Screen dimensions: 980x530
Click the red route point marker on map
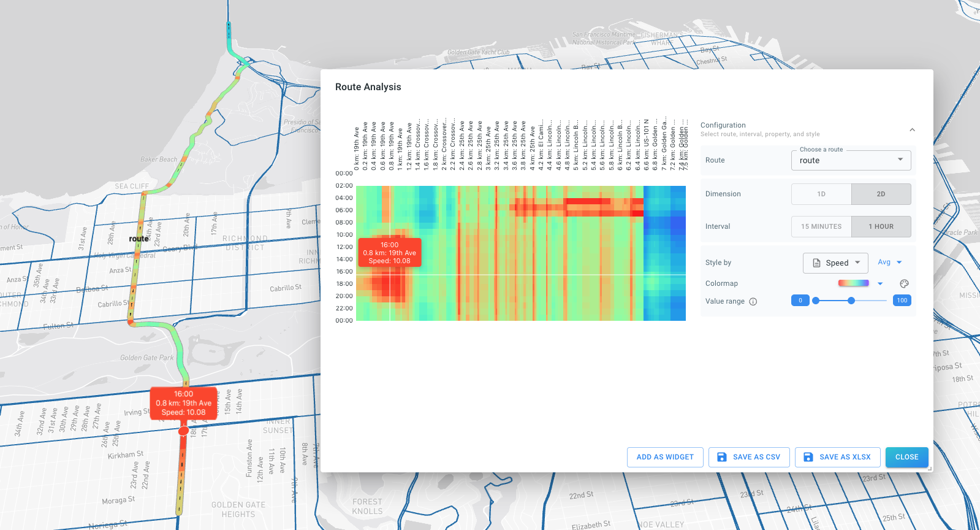point(183,431)
